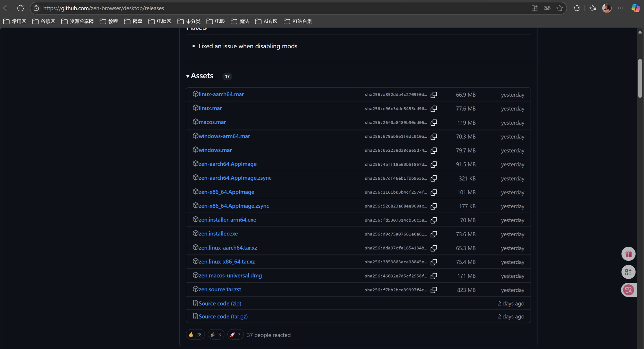Add page to favorites star icon
644x349 pixels.
pos(560,8)
